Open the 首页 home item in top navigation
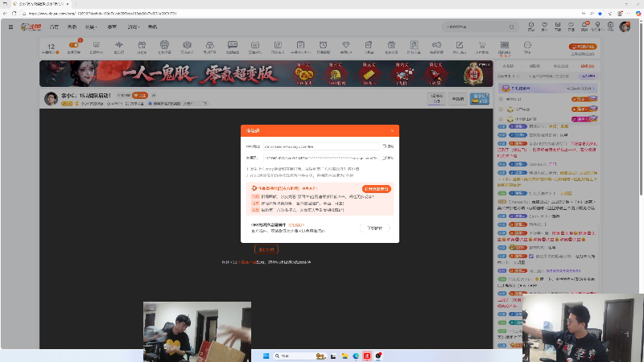The height and width of the screenshot is (362, 644). tap(54, 27)
